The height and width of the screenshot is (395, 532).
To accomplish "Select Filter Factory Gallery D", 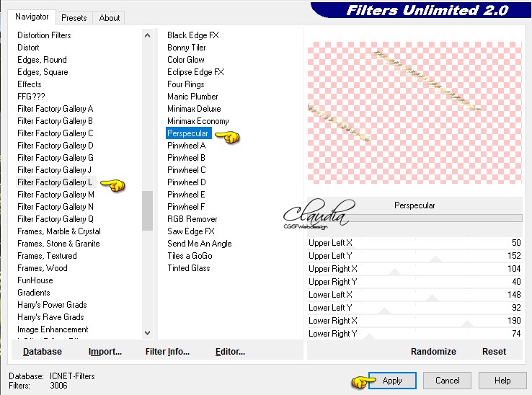I will pyautogui.click(x=56, y=145).
